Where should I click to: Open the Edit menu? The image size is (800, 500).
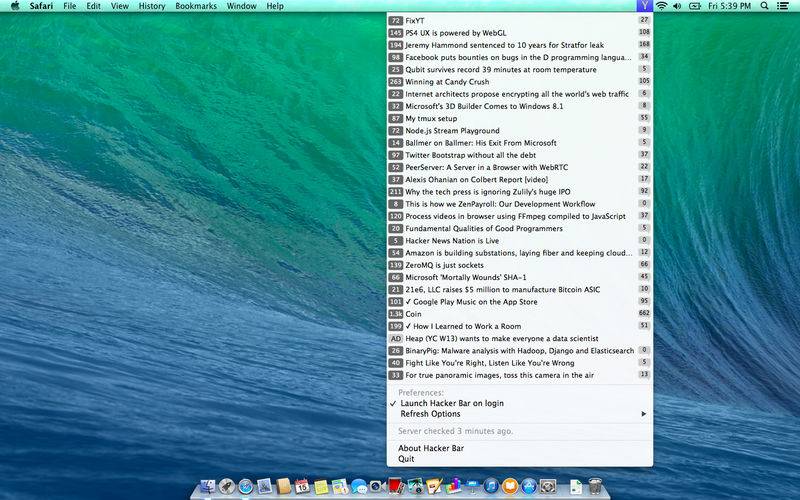(x=93, y=6)
